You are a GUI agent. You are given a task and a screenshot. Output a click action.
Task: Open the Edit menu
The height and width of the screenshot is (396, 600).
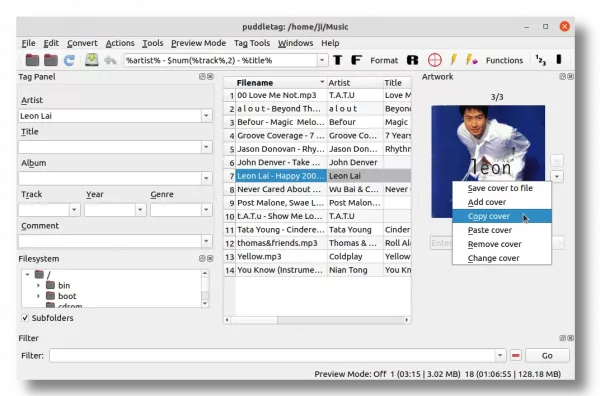[51, 43]
